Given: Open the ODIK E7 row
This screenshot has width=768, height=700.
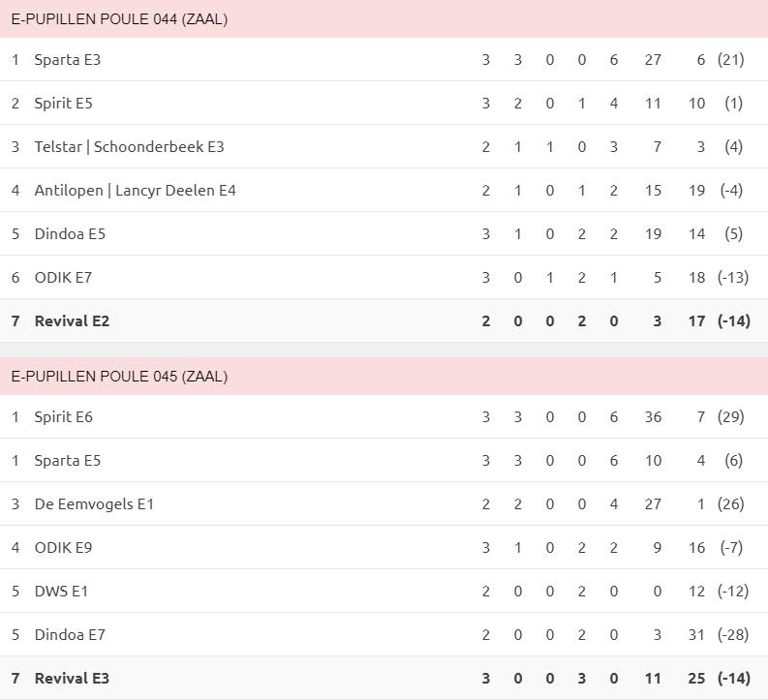Looking at the screenshot, I should [384, 278].
